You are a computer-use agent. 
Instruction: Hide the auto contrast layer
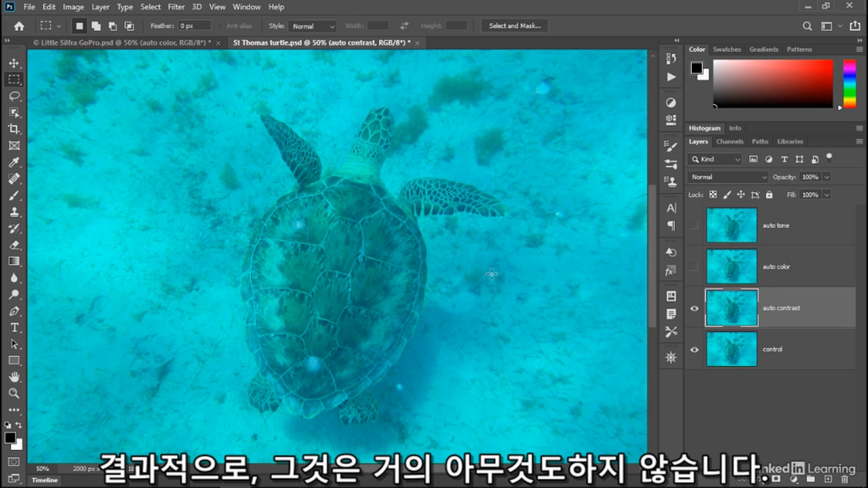[x=694, y=308]
